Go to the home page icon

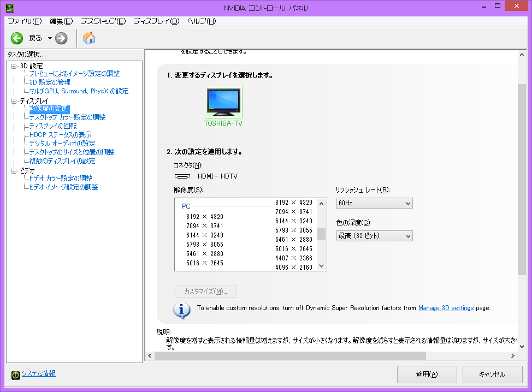89,38
